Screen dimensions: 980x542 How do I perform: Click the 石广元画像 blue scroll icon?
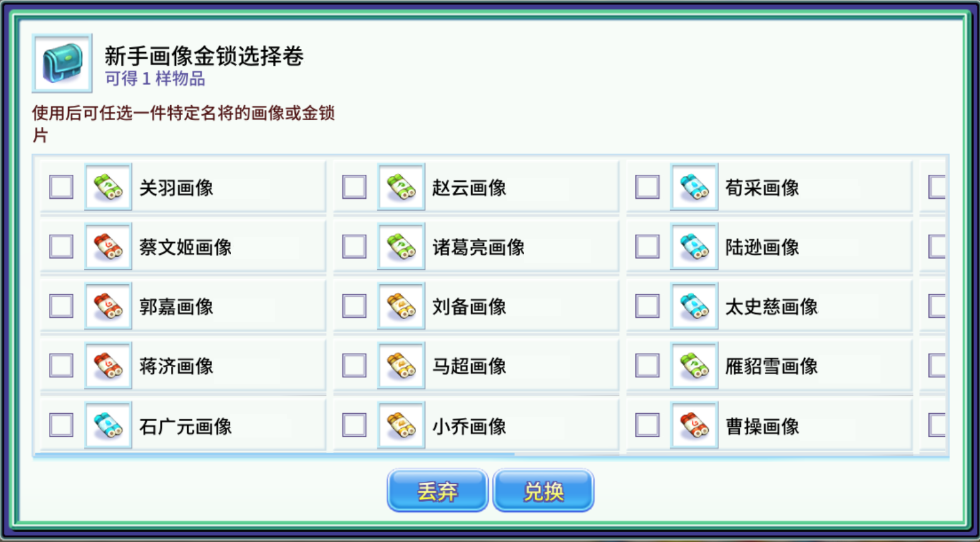coord(108,426)
